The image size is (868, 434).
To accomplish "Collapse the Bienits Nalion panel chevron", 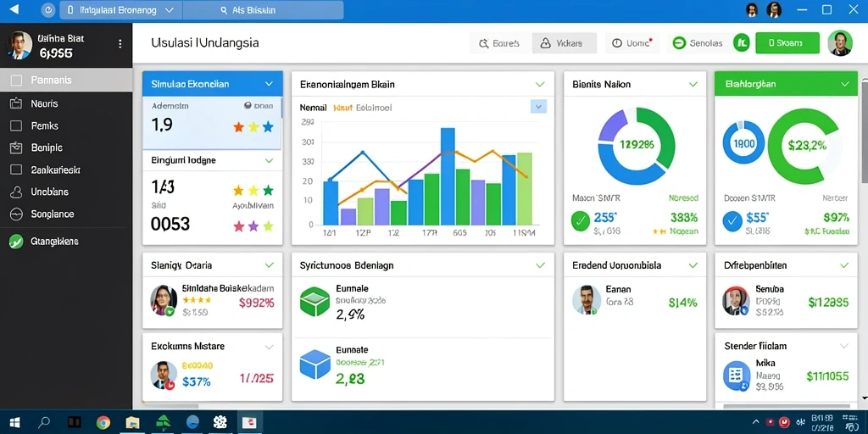I will point(693,84).
